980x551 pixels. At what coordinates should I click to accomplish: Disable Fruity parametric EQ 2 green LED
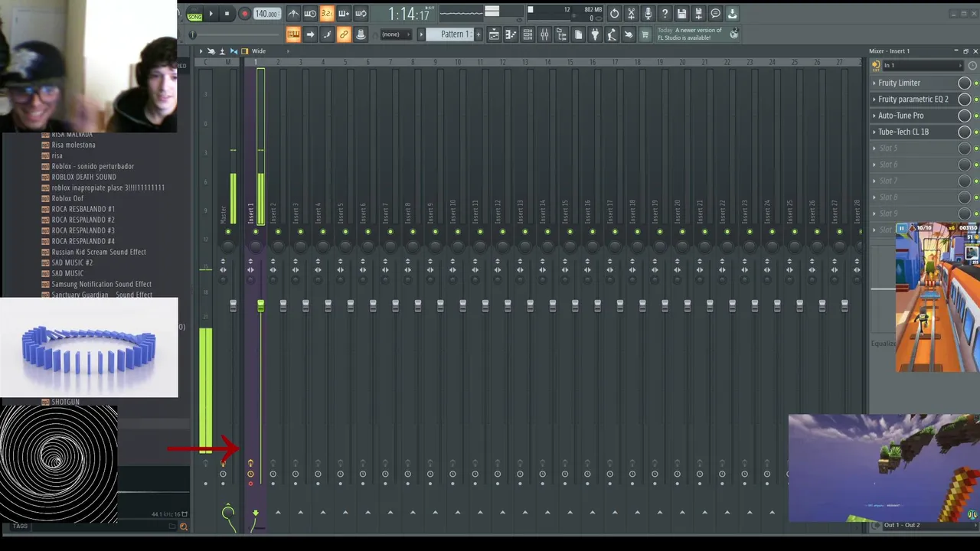click(x=976, y=99)
